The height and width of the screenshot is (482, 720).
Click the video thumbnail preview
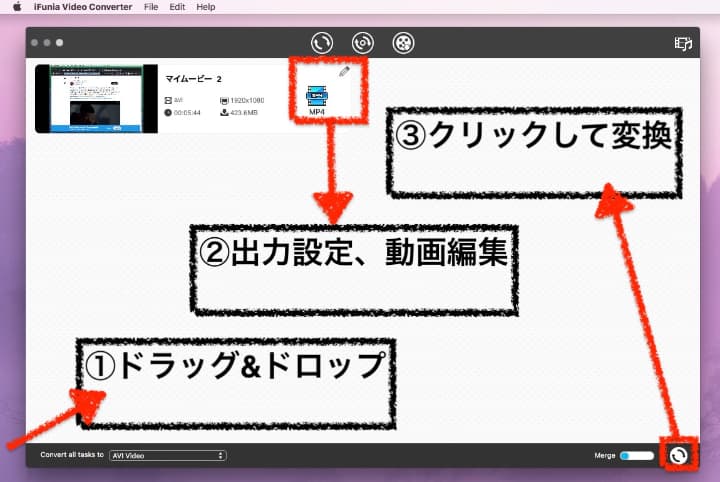coord(96,98)
